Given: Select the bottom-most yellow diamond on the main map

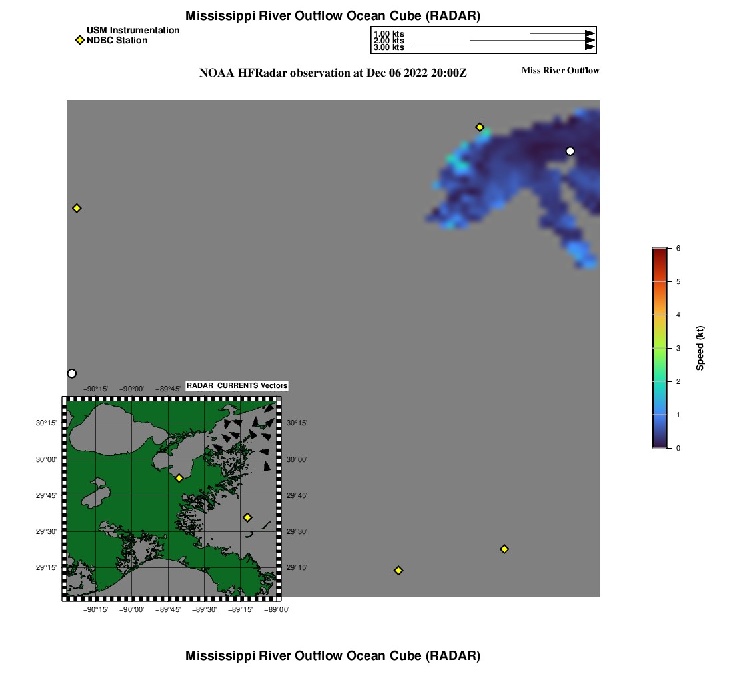Looking at the screenshot, I should tap(398, 570).
